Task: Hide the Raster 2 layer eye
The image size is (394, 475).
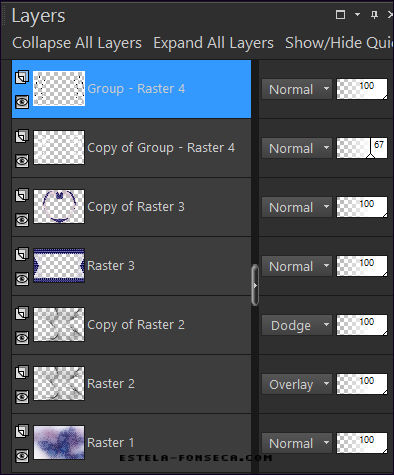Action: click(x=22, y=397)
